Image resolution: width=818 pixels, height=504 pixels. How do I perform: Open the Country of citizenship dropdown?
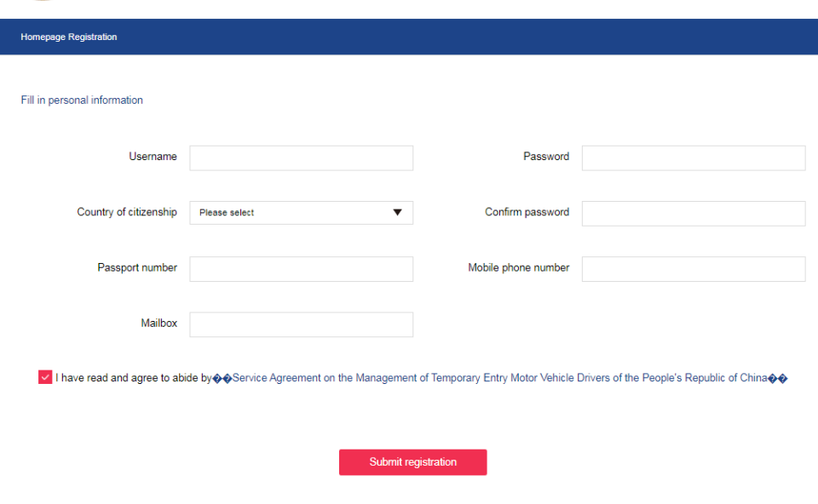[x=301, y=213]
